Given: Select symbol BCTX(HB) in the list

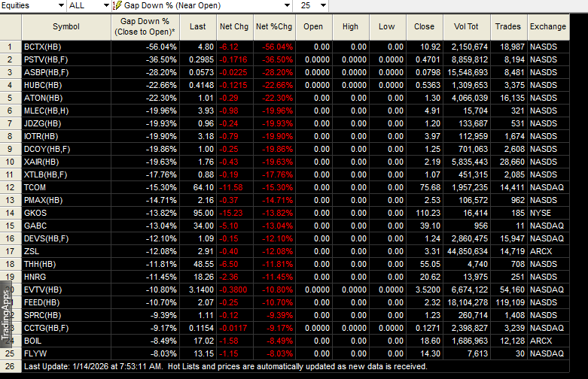Looking at the screenshot, I should point(66,47).
